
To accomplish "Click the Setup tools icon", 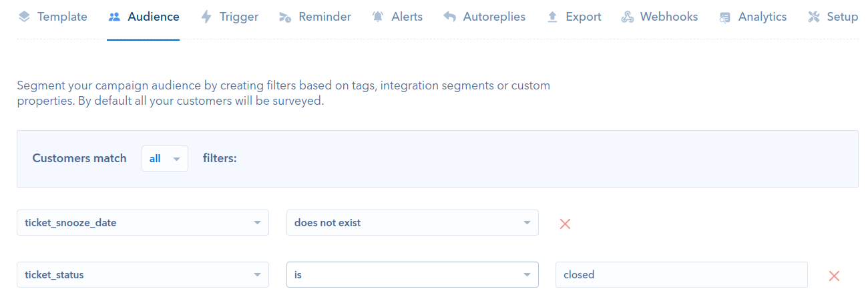I will 813,17.
